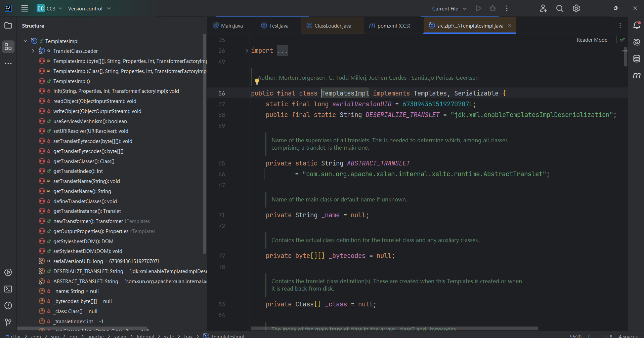Image resolution: width=644 pixels, height=338 pixels.
Task: Open the main hamburger menu
Action: click(x=25, y=8)
